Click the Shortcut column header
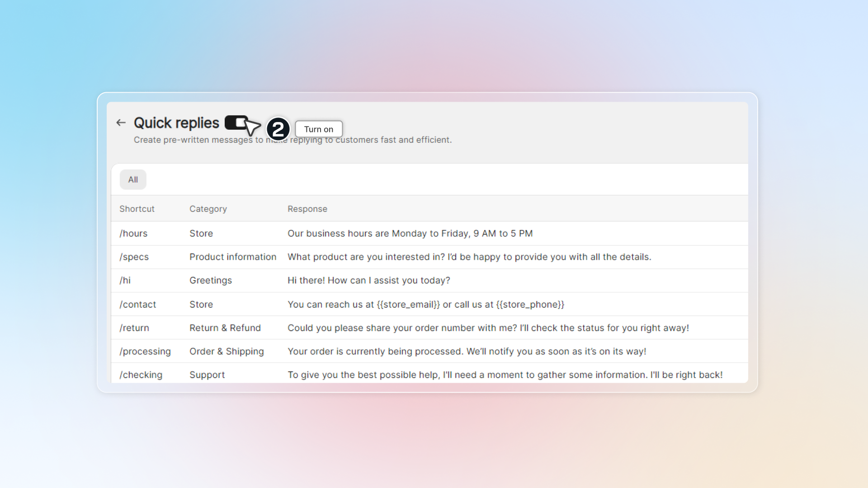 [137, 209]
